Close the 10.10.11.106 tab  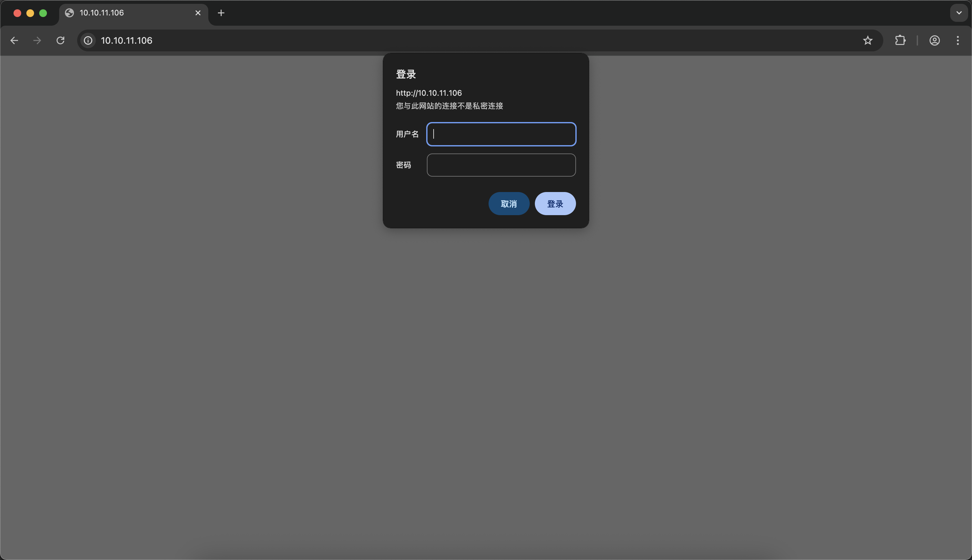[198, 13]
